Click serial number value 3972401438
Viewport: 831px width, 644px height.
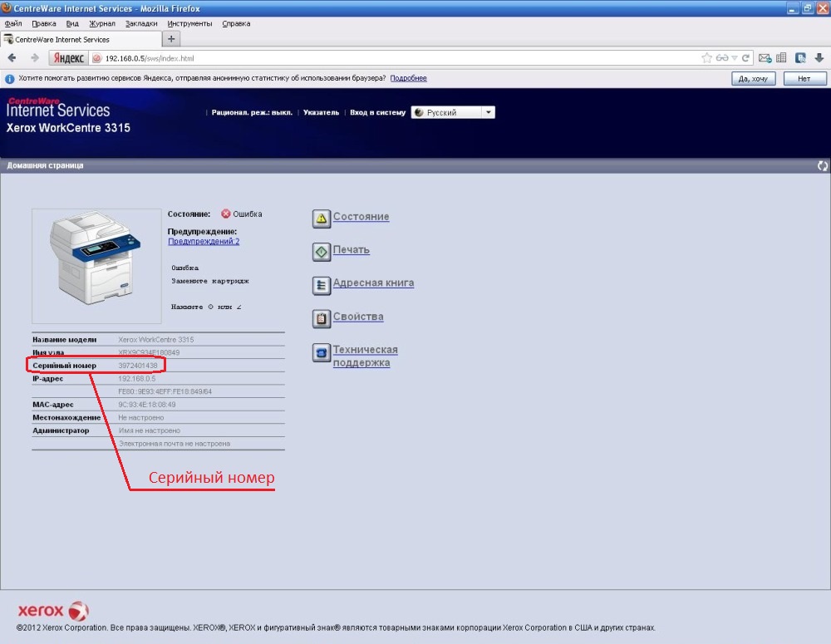pos(138,365)
